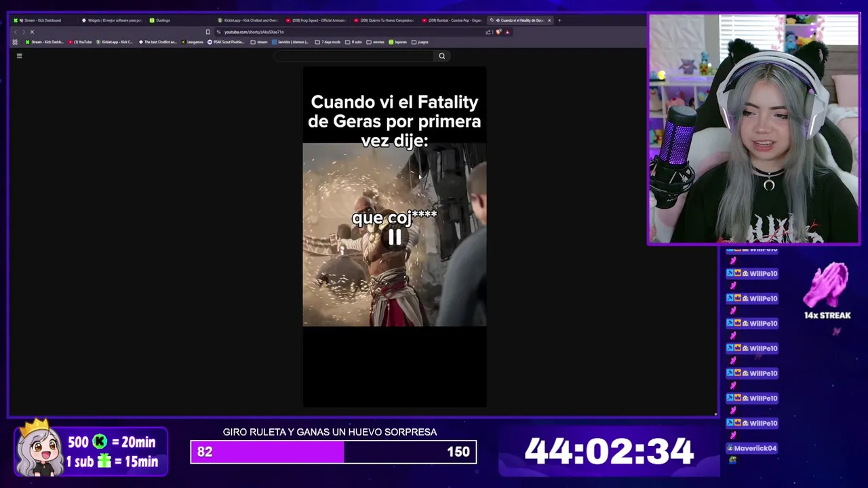
Task: Click the YouTube search input field
Action: tap(354, 56)
